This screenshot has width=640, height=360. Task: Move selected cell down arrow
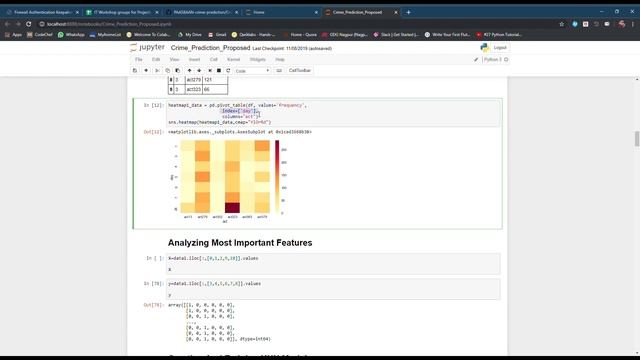pos(199,71)
